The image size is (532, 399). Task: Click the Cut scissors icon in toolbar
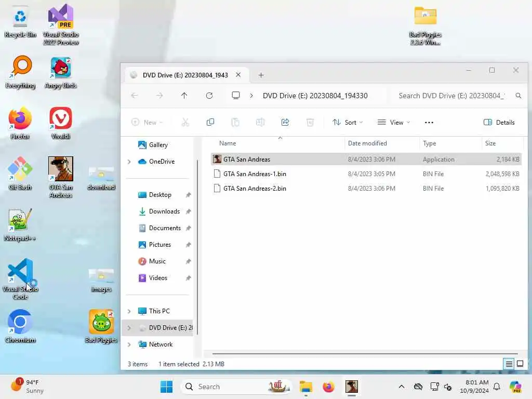pos(185,122)
